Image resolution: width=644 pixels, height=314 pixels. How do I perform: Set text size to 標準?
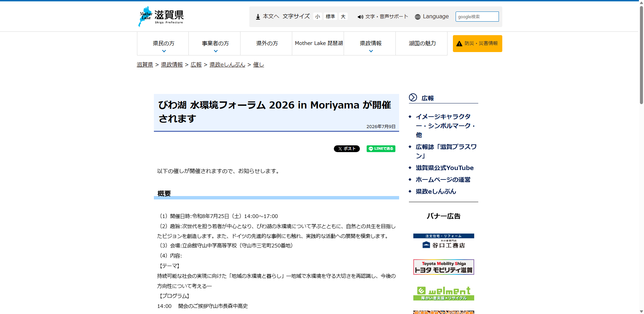tap(330, 17)
